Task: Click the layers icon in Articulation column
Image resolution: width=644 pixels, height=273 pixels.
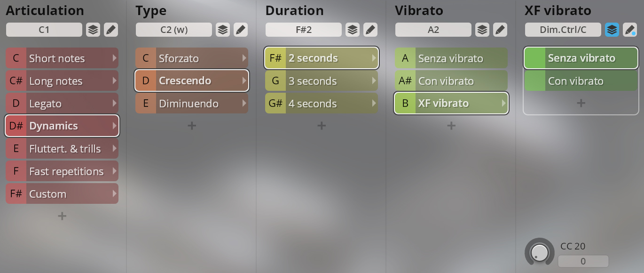Action: coord(93,30)
